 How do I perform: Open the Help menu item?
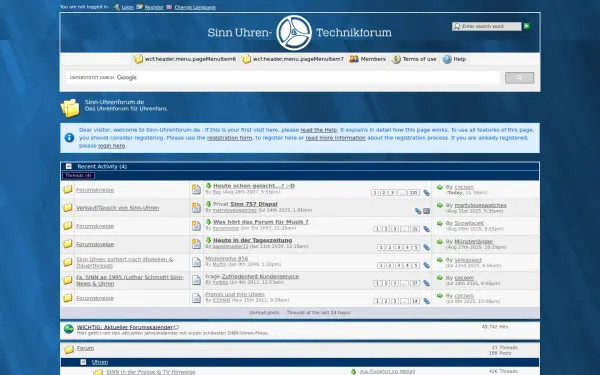454,59
